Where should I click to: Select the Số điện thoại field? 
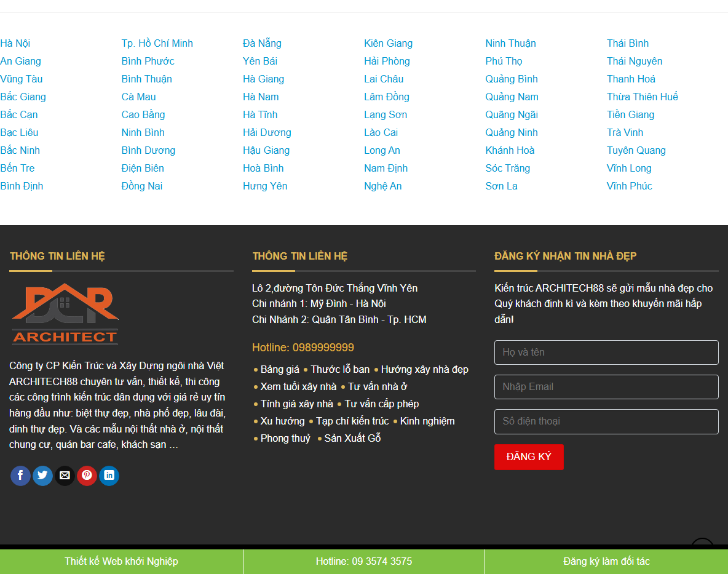(606, 421)
